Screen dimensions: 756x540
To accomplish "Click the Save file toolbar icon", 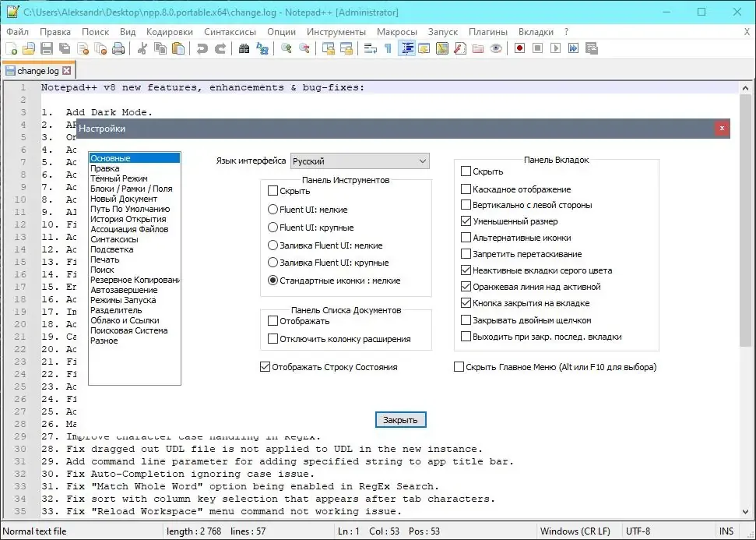I will click(x=47, y=48).
